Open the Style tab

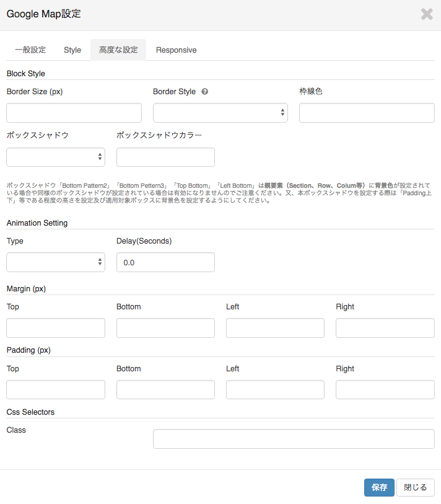pos(72,50)
